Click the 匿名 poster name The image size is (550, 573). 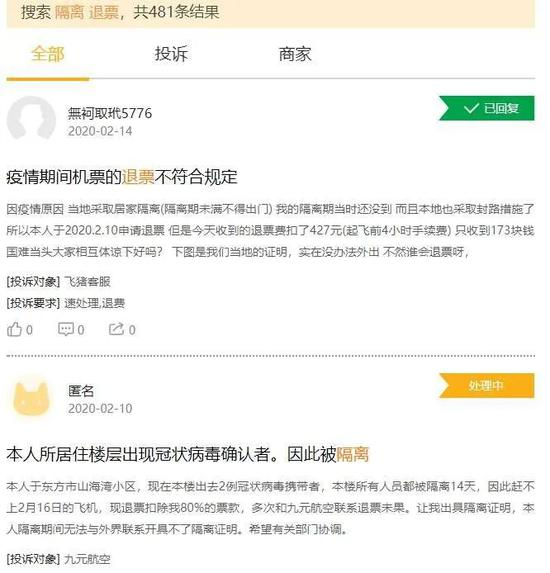point(81,391)
